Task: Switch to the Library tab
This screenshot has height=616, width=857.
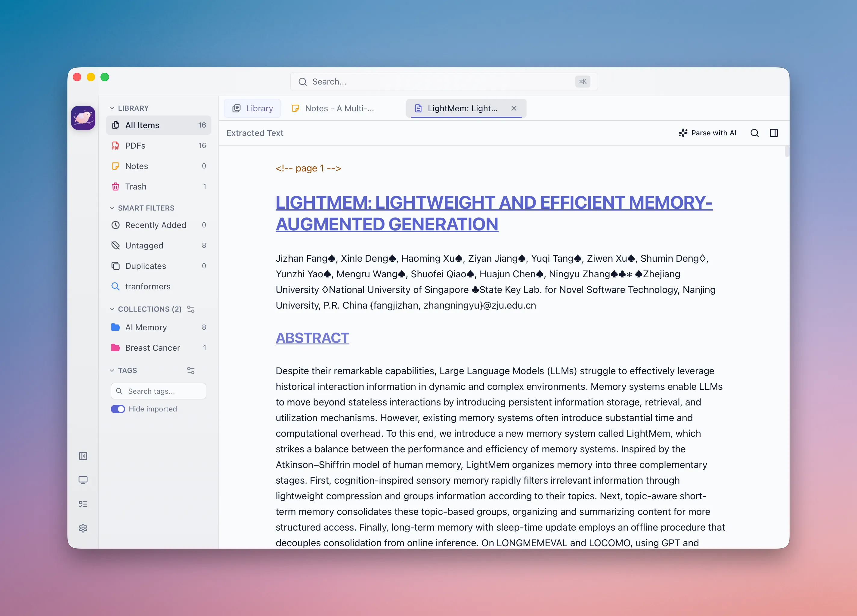Action: point(252,108)
